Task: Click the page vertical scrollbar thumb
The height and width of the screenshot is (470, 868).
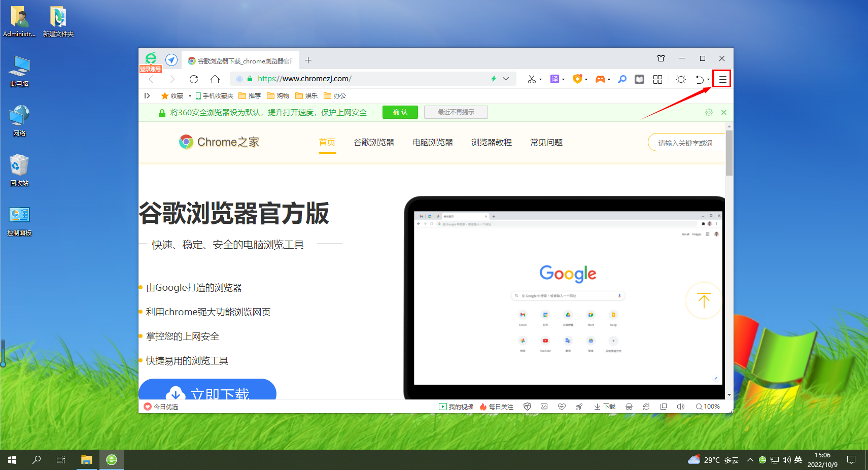Action: [x=729, y=153]
